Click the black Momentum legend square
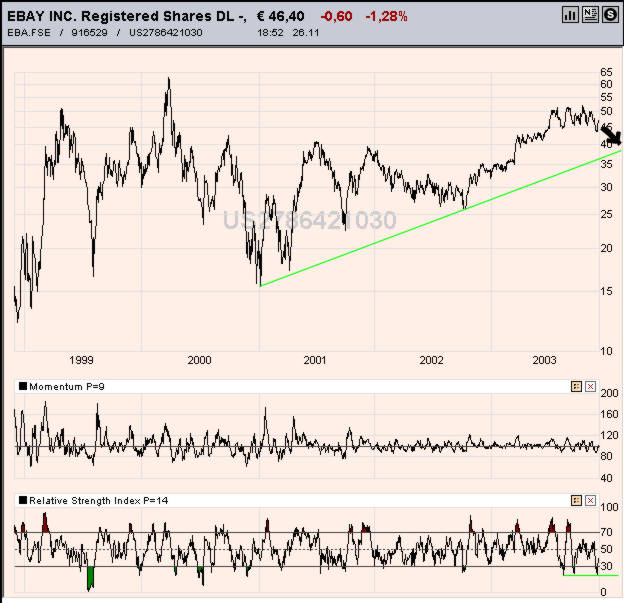The width and height of the screenshot is (624, 603). tap(23, 386)
